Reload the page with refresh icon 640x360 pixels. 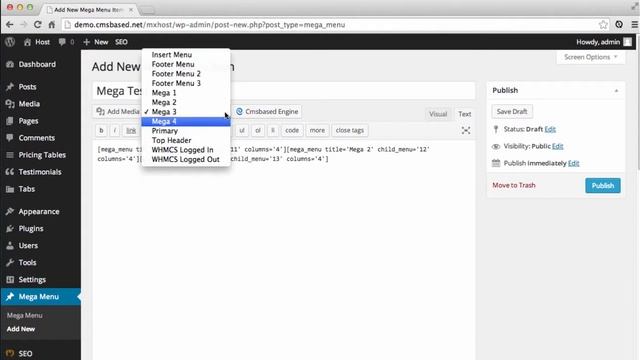point(38,25)
